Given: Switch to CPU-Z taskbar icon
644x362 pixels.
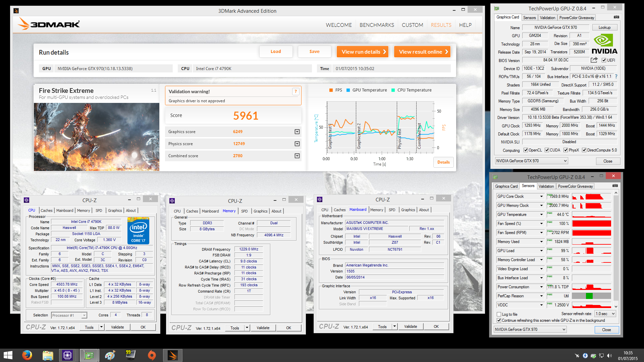Looking at the screenshot, I should 67,355.
